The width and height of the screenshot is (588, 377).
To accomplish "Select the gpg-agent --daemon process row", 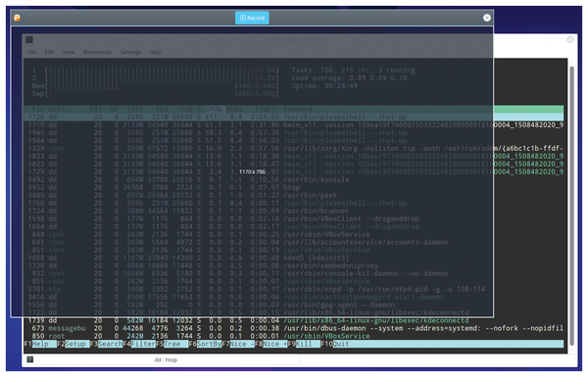I will pos(294,305).
